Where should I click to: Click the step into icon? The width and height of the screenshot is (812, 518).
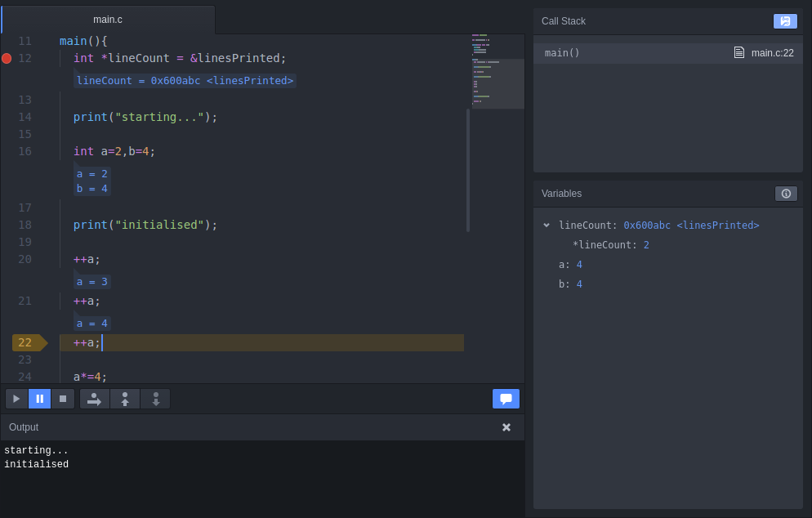pyautogui.click(x=155, y=399)
